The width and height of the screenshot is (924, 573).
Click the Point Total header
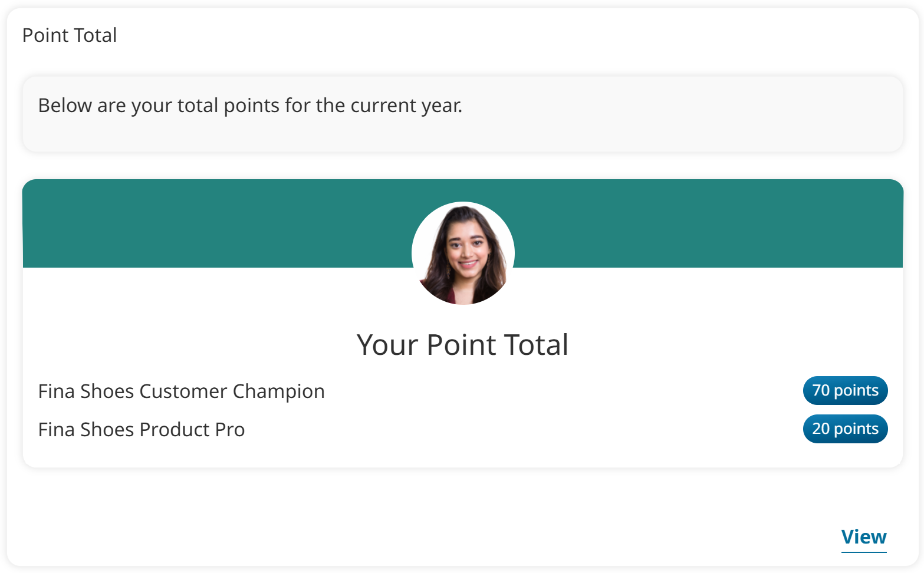69,35
